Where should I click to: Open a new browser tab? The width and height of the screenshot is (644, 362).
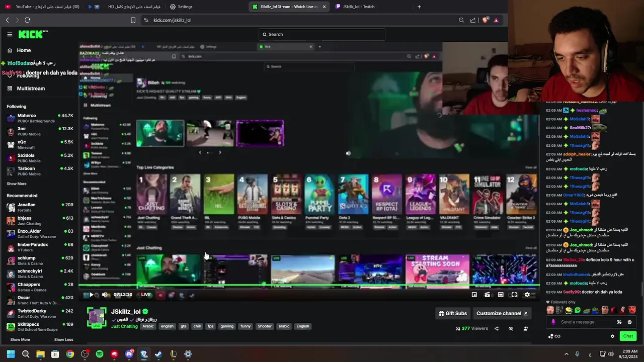pyautogui.click(x=419, y=7)
